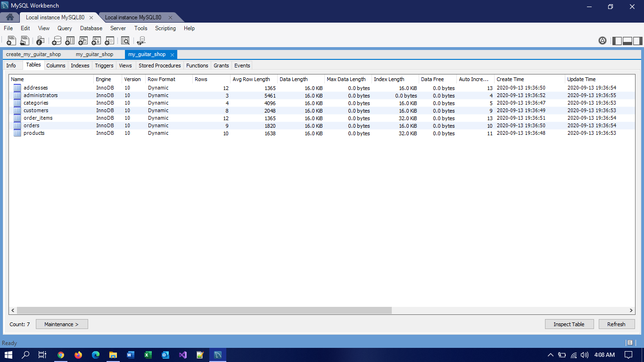Open the Server menu

(x=118, y=28)
